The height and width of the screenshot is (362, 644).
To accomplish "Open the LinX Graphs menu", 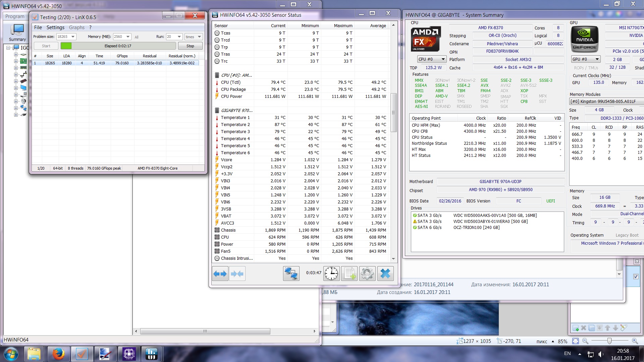I will click(76, 27).
